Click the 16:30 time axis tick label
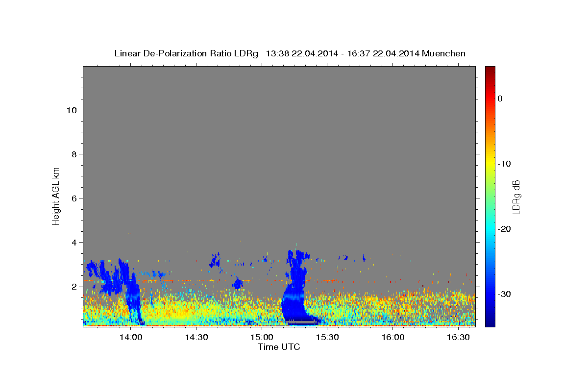Image resolution: width=588 pixels, height=392 pixels. point(459,337)
